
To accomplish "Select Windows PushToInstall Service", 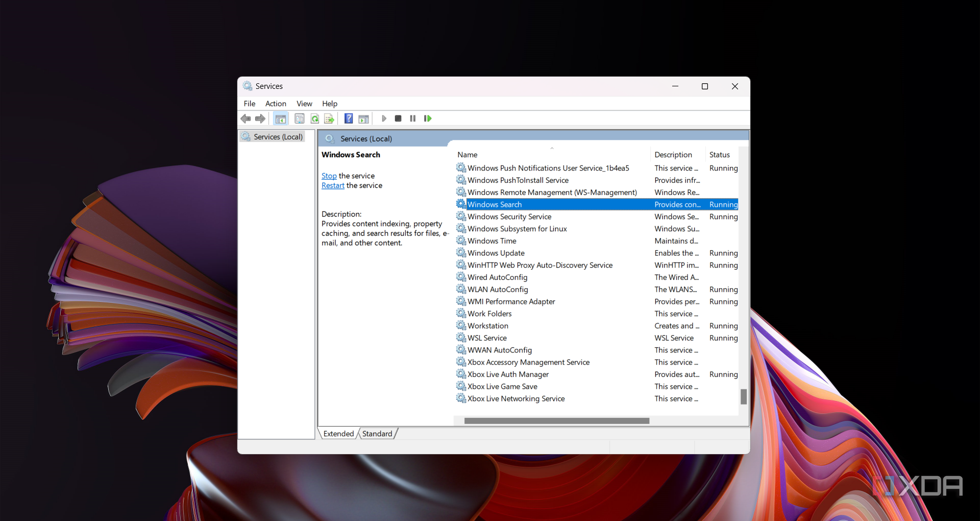I will pos(518,180).
